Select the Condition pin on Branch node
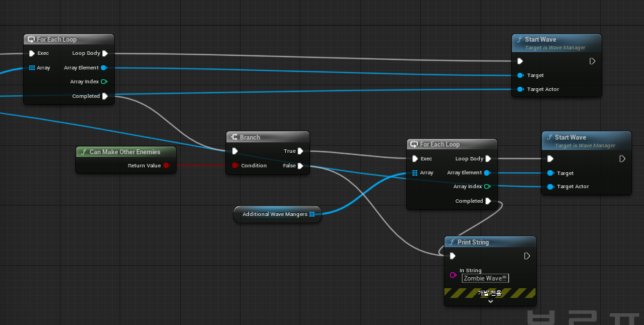The height and width of the screenshot is (325, 644). (235, 165)
